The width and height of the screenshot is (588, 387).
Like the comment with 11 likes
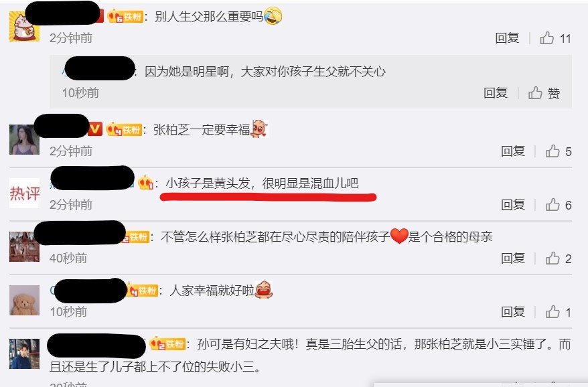click(x=546, y=38)
